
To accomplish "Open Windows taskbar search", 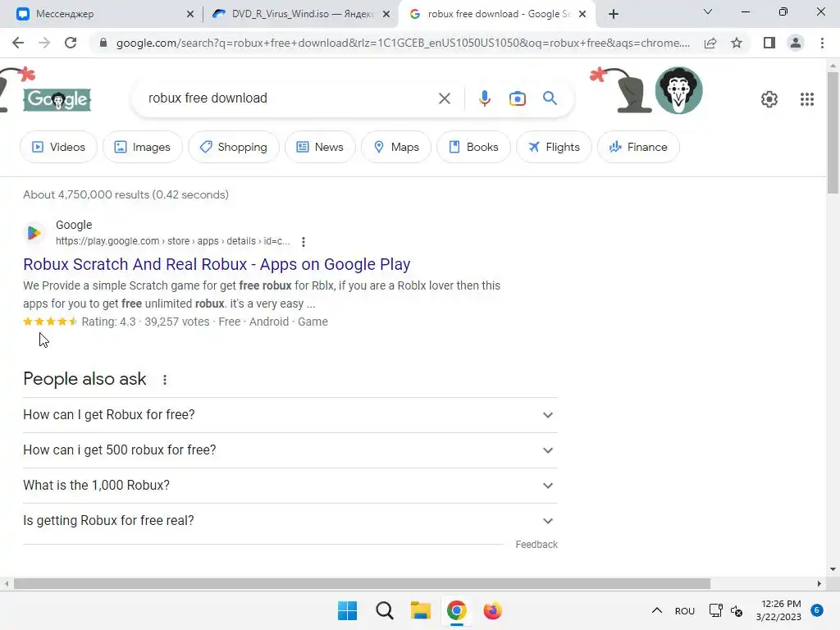I will click(x=384, y=610).
